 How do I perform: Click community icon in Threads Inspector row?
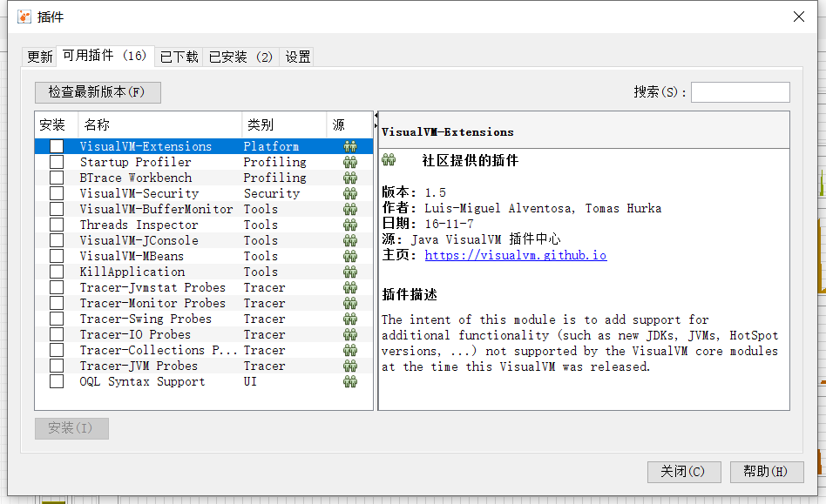pos(350,225)
